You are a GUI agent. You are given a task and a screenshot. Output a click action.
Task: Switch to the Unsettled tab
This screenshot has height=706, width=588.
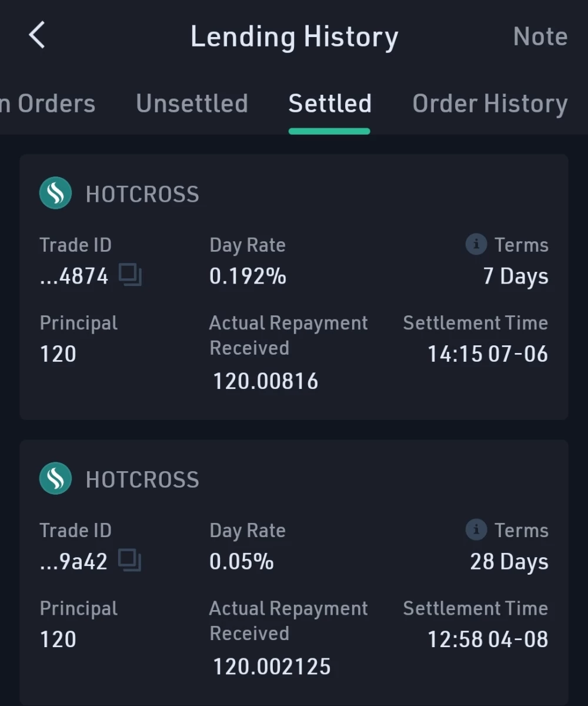(192, 104)
